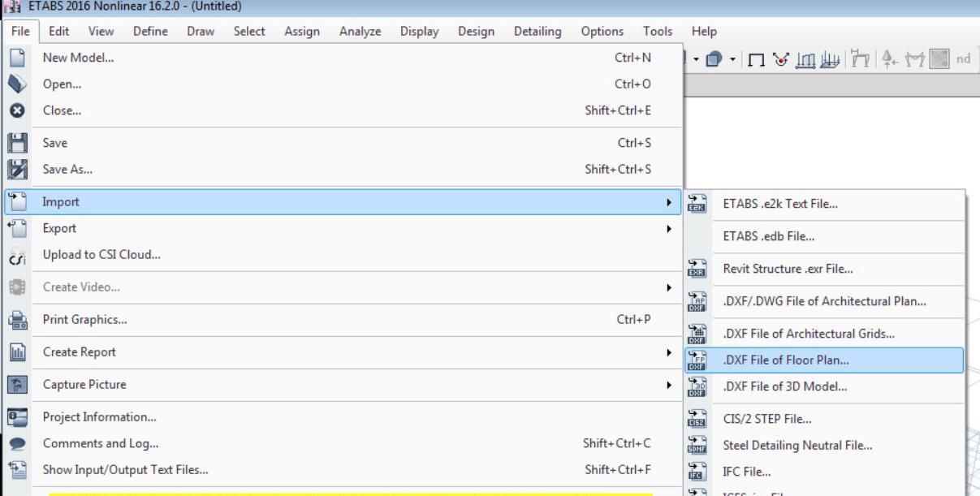Click the CSI Cloud upload icon
980x496 pixels.
pyautogui.click(x=17, y=255)
